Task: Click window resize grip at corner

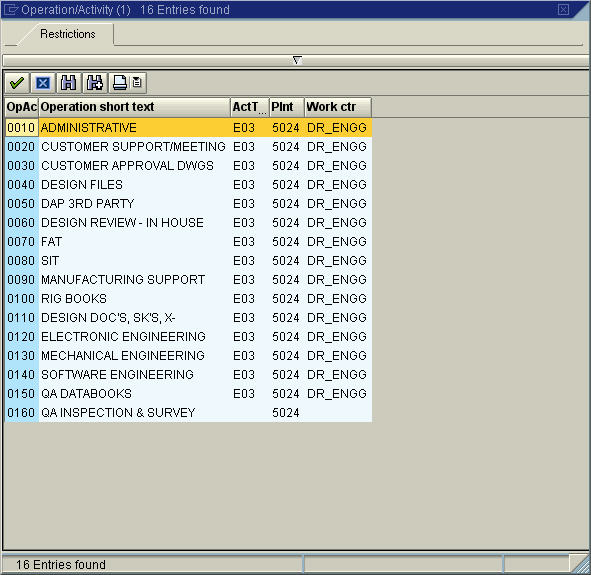Action: (581, 565)
